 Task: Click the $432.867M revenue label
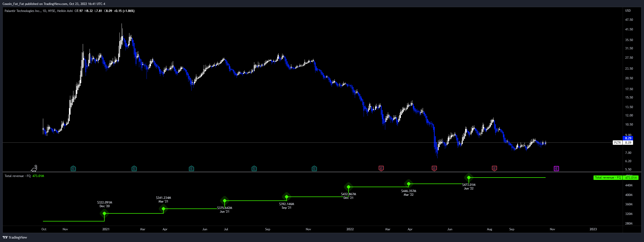tap(349, 194)
